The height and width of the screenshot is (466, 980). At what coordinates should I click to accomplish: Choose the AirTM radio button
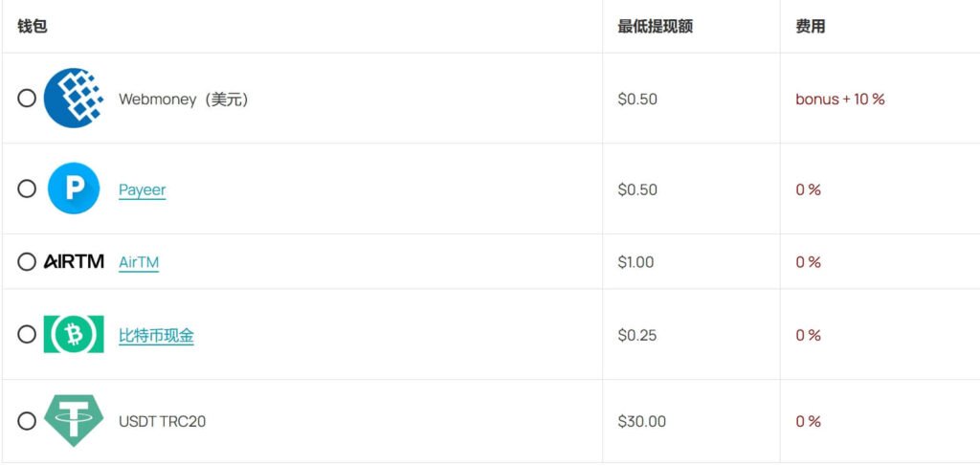click(x=27, y=262)
